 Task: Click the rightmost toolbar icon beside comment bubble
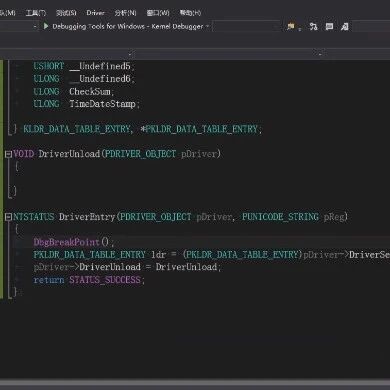345,26
